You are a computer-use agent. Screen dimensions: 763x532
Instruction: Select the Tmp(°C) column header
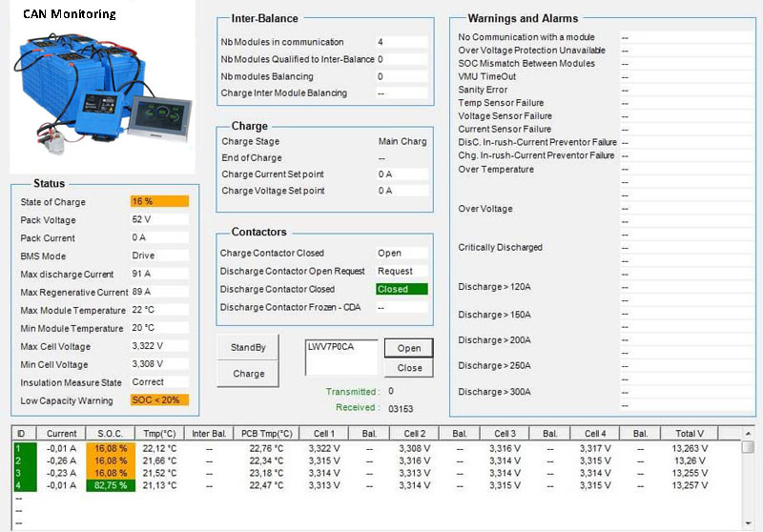coord(159,433)
